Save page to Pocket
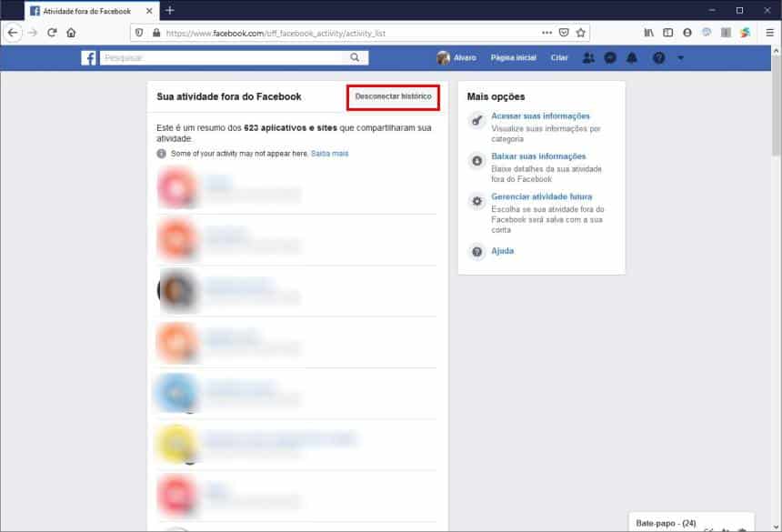 (564, 33)
